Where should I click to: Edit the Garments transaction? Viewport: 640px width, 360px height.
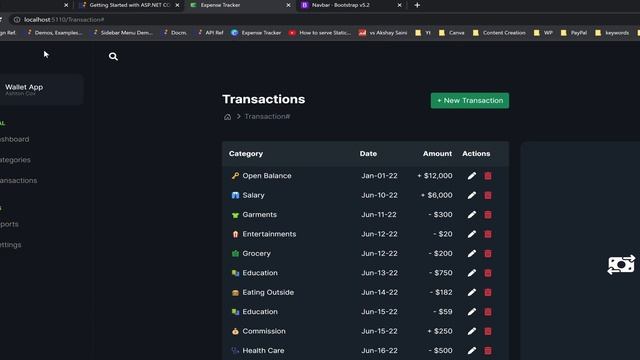471,215
